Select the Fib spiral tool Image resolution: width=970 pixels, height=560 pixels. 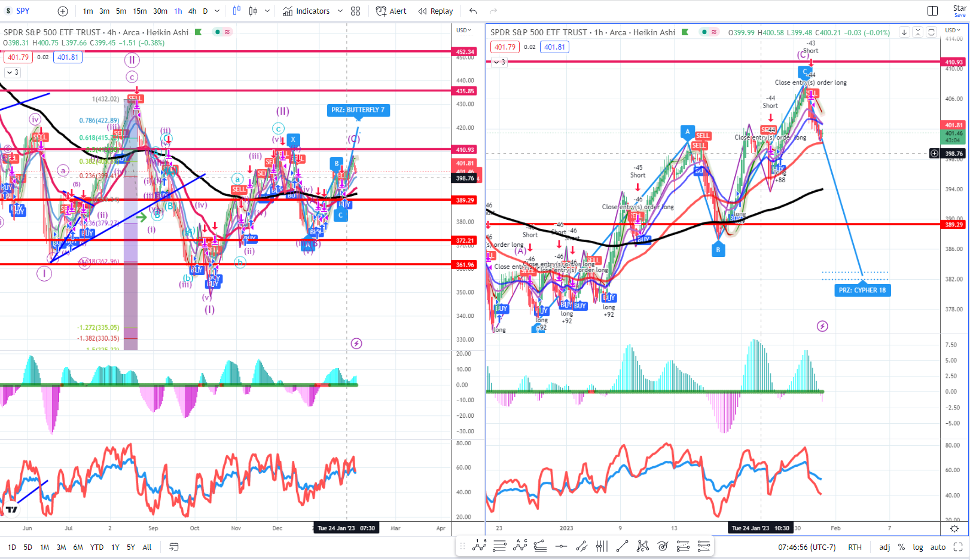click(x=663, y=546)
